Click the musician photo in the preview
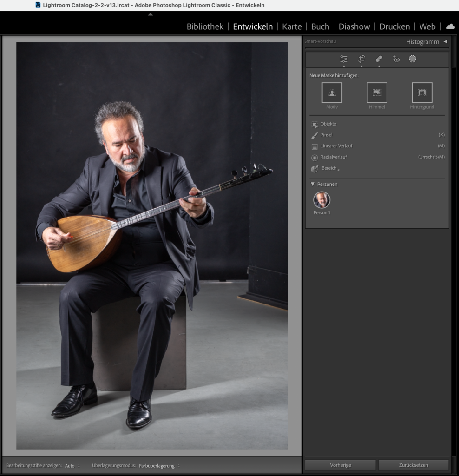Image resolution: width=459 pixels, height=476 pixels. point(152,245)
